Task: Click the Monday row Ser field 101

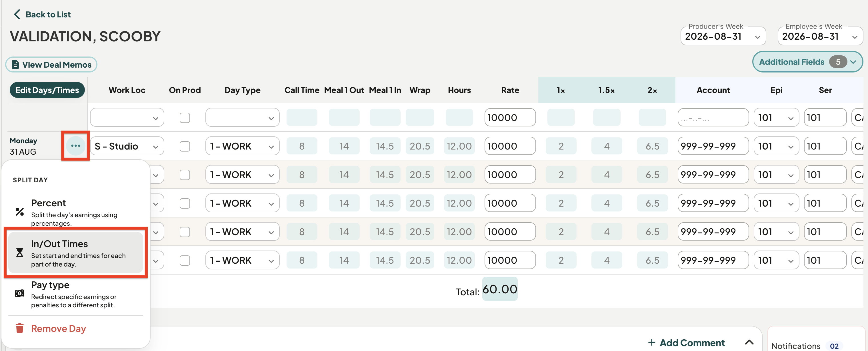Action: (825, 146)
